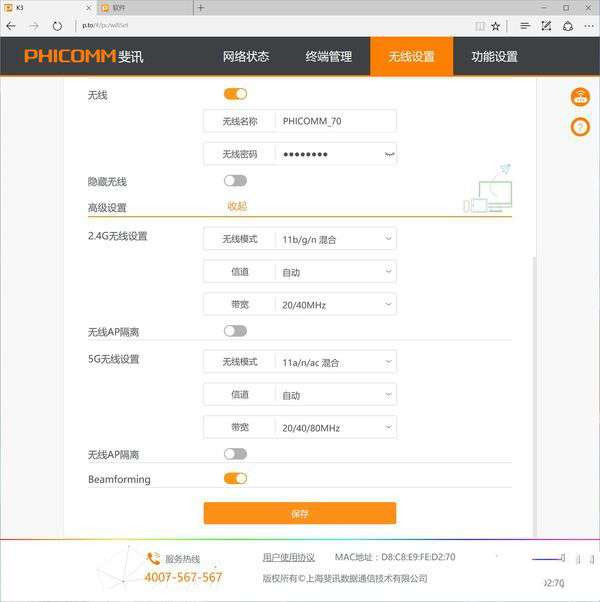Click the 无线名称 PHICOMM_70 input field
600x602 pixels.
335,121
